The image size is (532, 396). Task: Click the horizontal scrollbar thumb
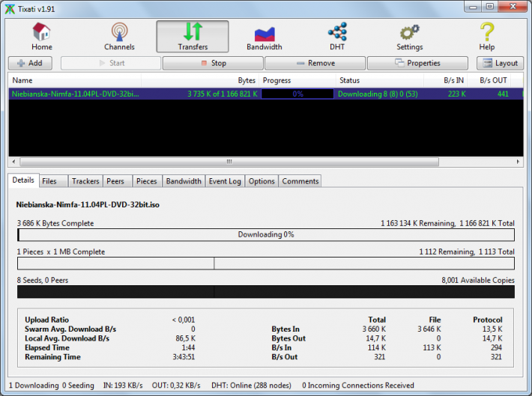[229, 162]
